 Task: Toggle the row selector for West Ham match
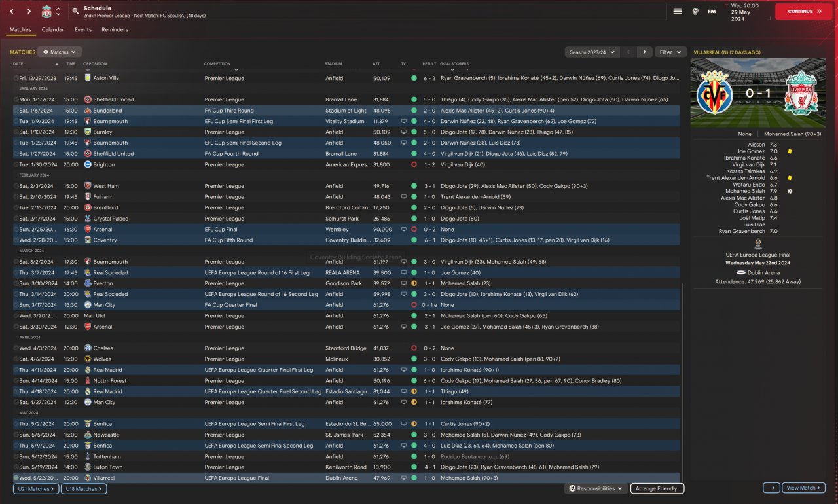point(16,186)
